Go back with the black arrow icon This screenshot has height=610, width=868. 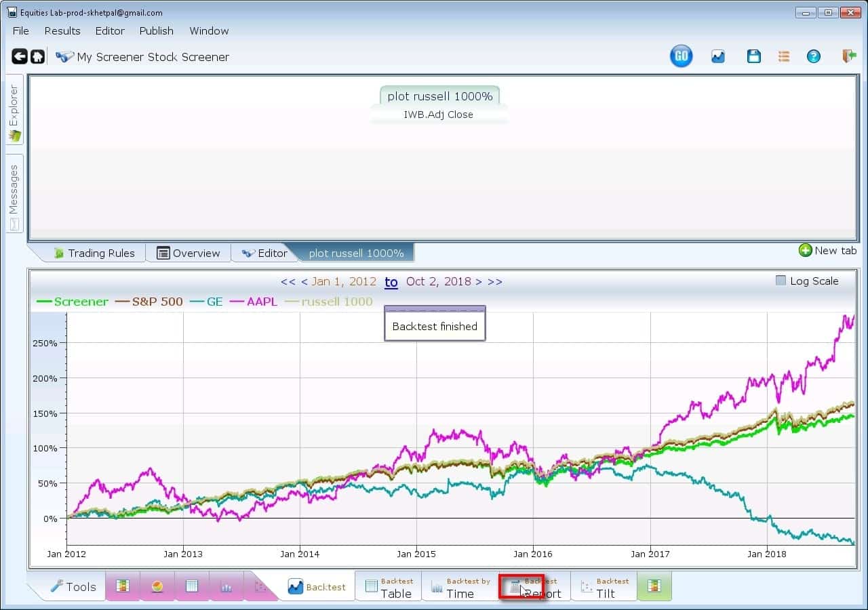tap(20, 57)
